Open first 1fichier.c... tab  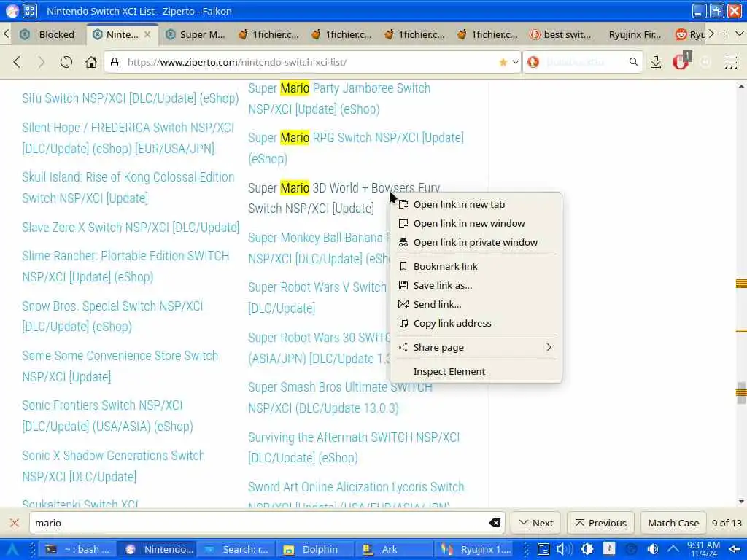[x=268, y=34]
